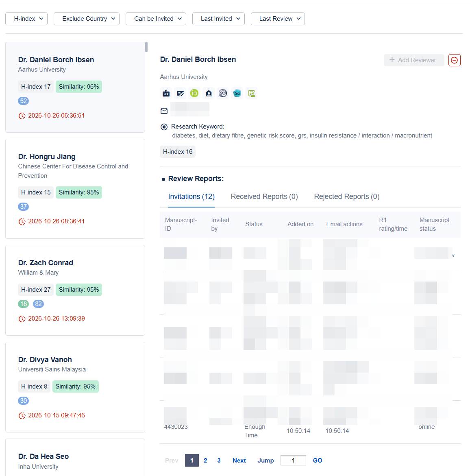Click the envelope email icon

click(164, 111)
